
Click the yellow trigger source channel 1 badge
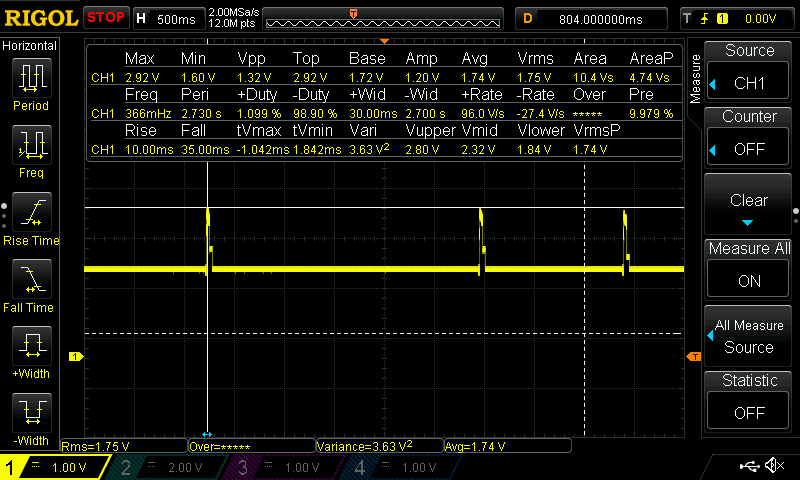coord(722,19)
